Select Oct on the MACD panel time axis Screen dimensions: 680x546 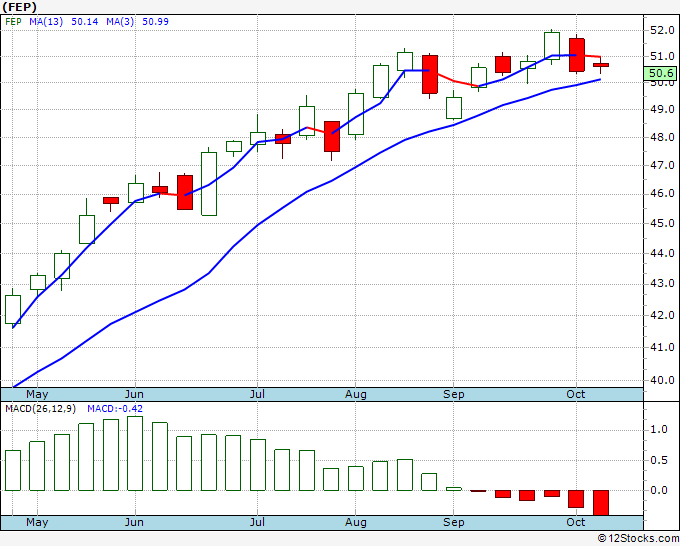click(575, 522)
